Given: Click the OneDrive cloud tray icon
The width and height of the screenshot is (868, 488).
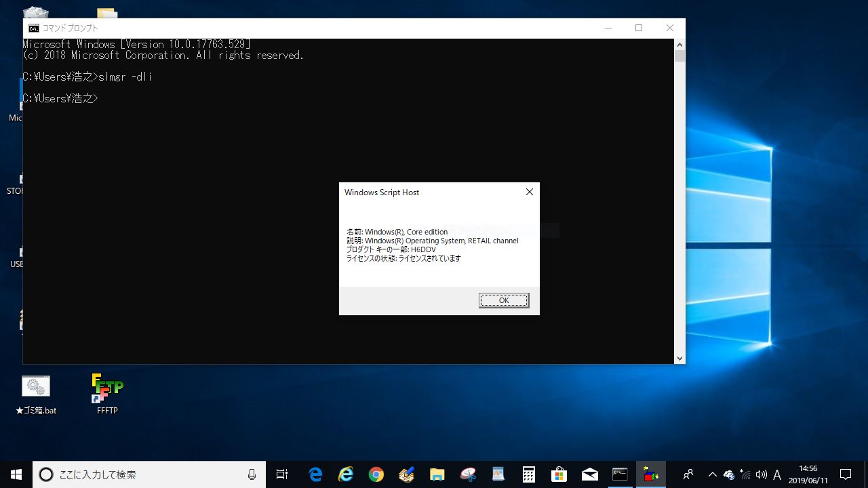Looking at the screenshot, I should 729,474.
